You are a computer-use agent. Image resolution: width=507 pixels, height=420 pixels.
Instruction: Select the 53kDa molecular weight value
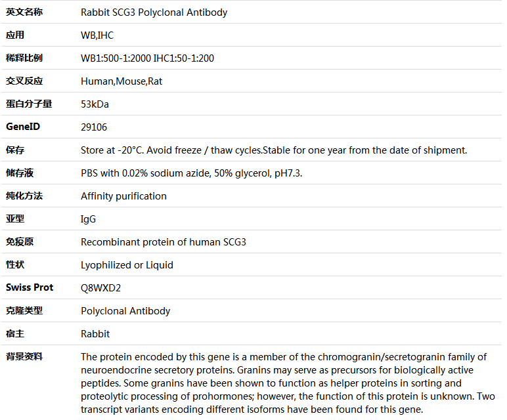[95, 104]
